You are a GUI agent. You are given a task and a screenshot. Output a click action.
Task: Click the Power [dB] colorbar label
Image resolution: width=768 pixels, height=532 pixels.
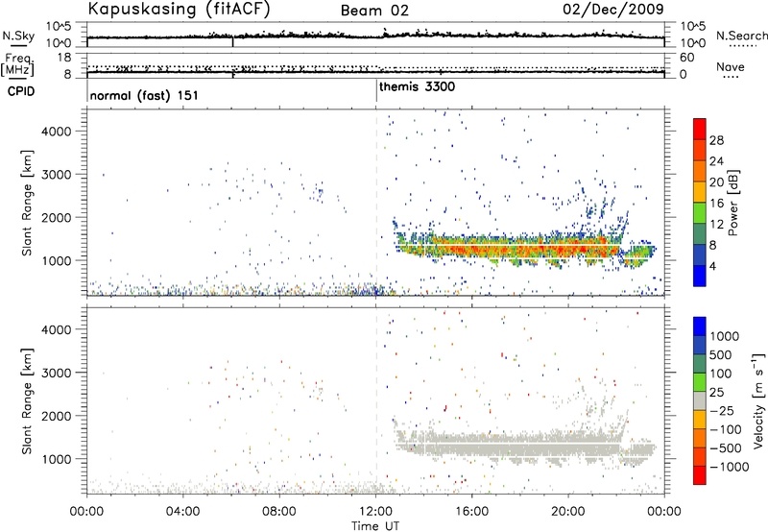[732, 203]
